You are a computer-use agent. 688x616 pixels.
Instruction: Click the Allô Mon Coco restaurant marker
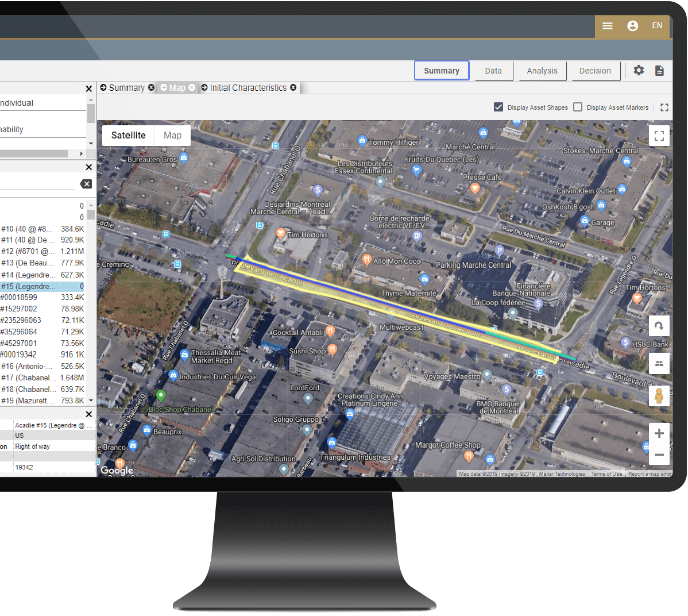pos(367,260)
